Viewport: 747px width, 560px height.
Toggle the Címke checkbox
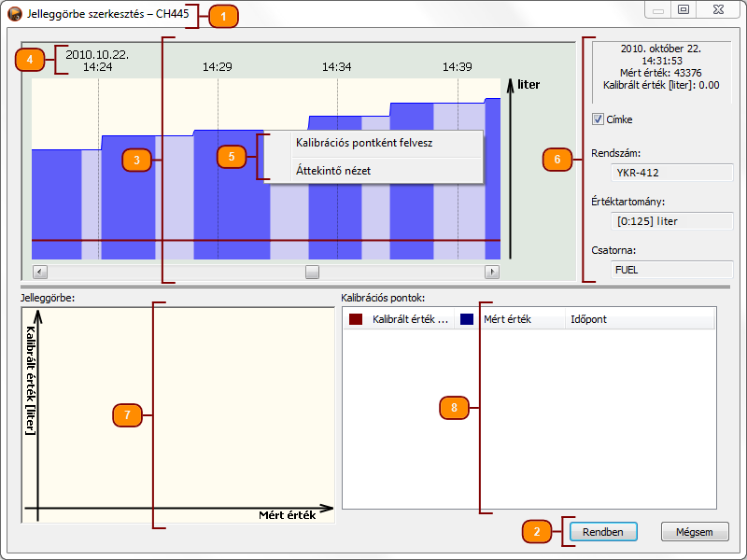coord(598,119)
